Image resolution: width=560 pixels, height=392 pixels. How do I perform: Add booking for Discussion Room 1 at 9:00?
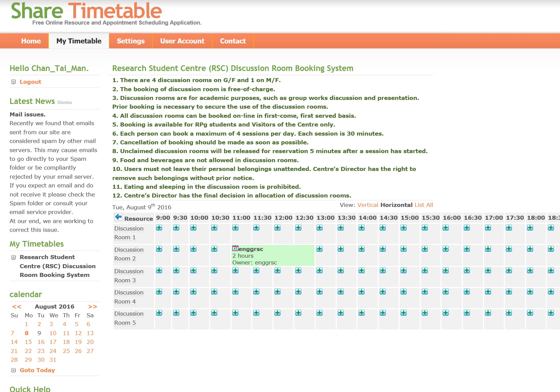tap(159, 228)
